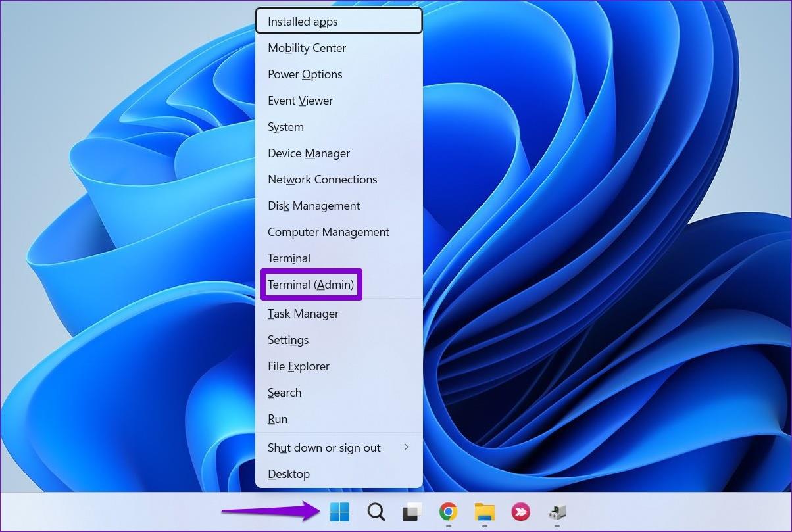The width and height of the screenshot is (792, 532).
Task: Select Terminal (Admin) from the menu
Action: click(310, 284)
